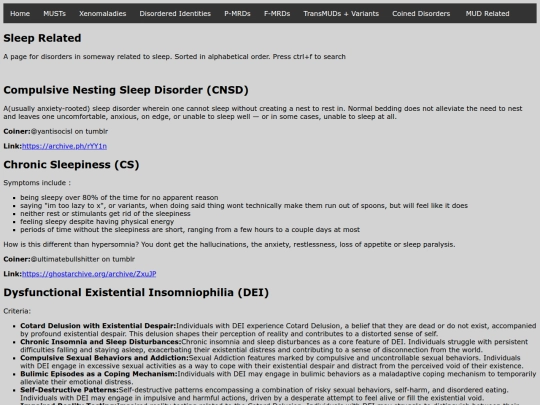The width and height of the screenshot is (540, 405).
Task: Click the @yantisocisl on tumblr coiner text
Action: pyautogui.click(x=69, y=131)
